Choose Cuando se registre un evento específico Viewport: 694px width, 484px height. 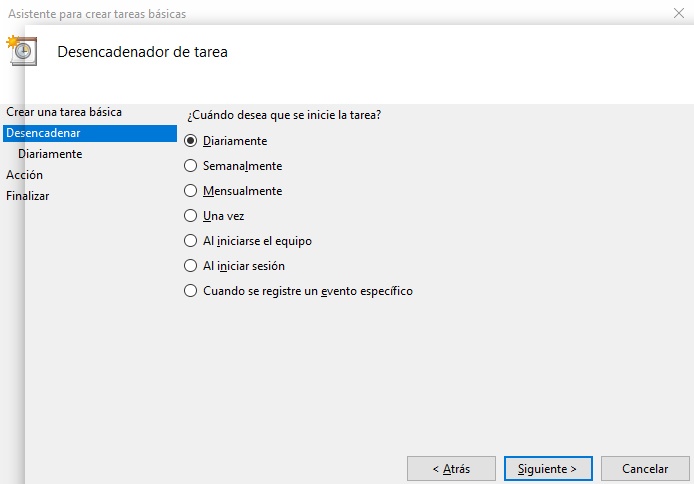[191, 291]
